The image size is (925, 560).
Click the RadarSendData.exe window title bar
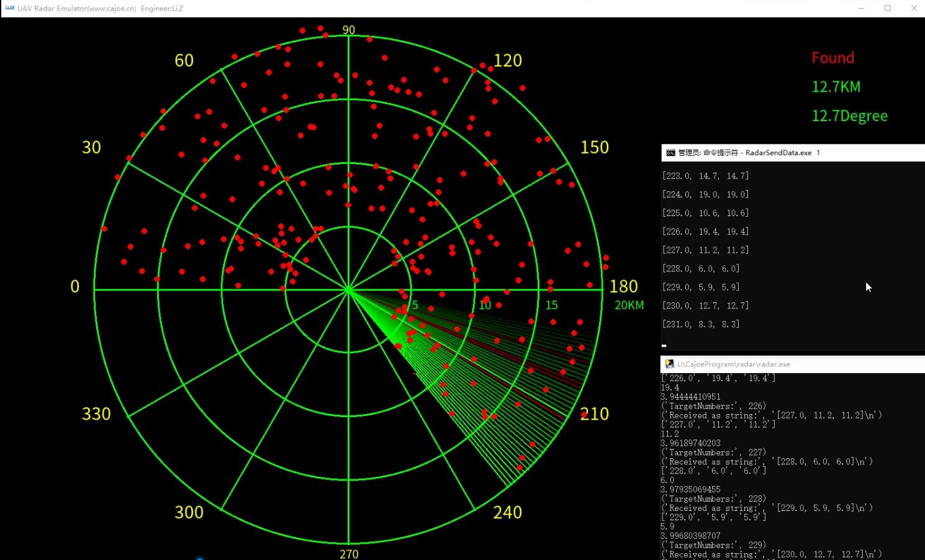coord(793,153)
